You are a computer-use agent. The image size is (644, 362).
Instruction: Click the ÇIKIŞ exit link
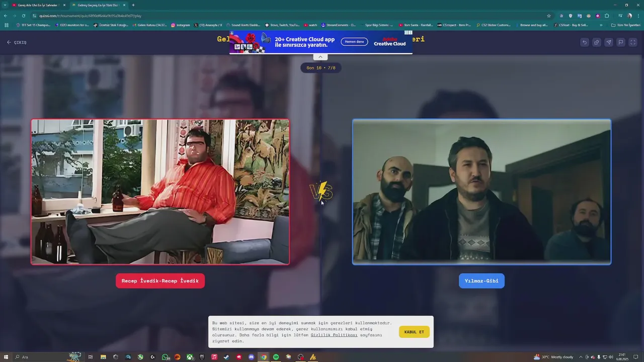(x=17, y=42)
